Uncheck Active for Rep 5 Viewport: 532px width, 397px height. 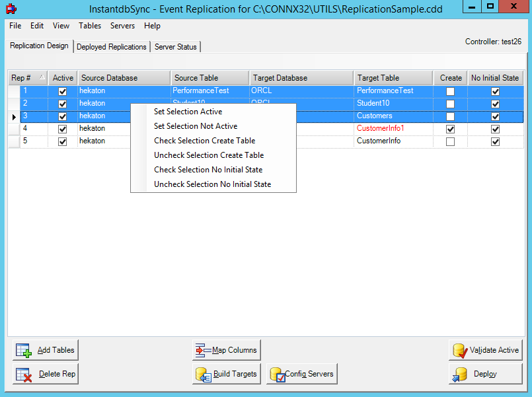click(x=62, y=141)
